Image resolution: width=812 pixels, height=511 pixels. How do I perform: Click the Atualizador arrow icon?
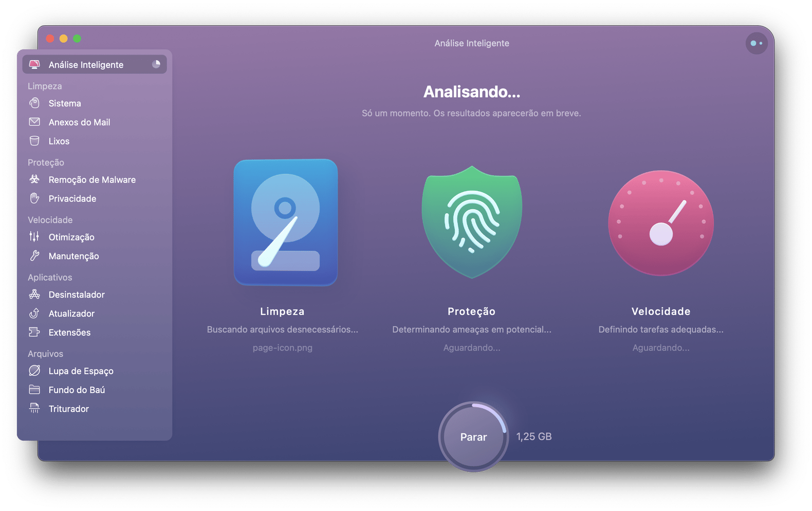click(x=34, y=313)
